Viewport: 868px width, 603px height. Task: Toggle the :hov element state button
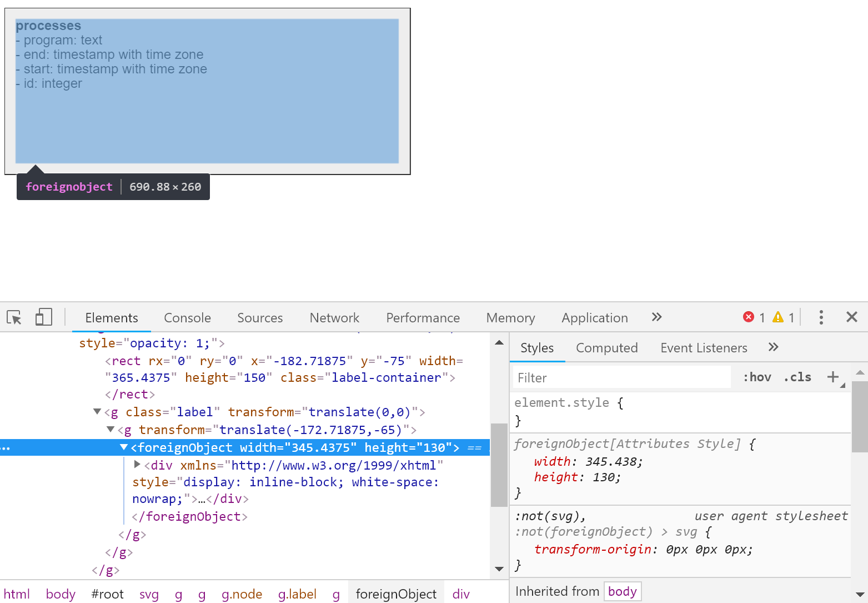(757, 377)
